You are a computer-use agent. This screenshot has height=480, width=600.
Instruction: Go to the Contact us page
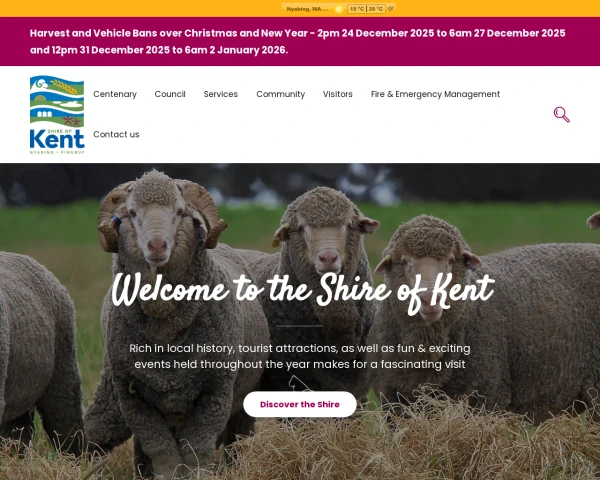pyautogui.click(x=116, y=134)
